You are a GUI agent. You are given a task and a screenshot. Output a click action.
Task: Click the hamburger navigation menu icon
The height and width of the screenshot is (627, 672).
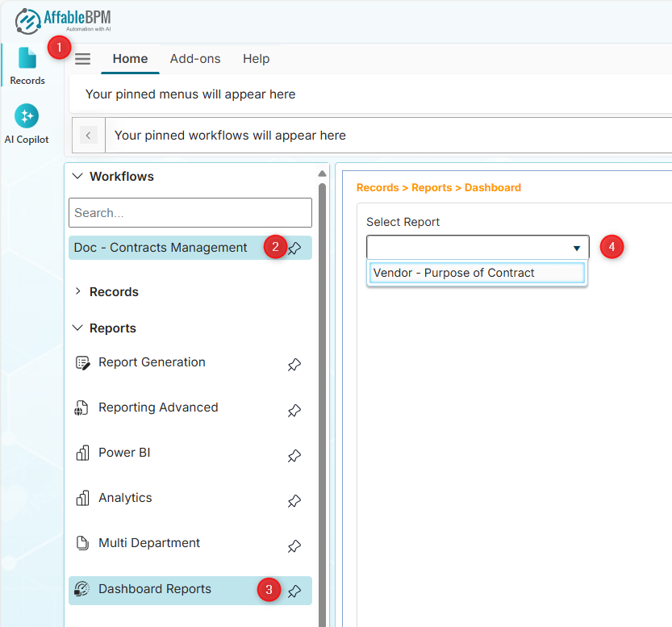[x=83, y=58]
